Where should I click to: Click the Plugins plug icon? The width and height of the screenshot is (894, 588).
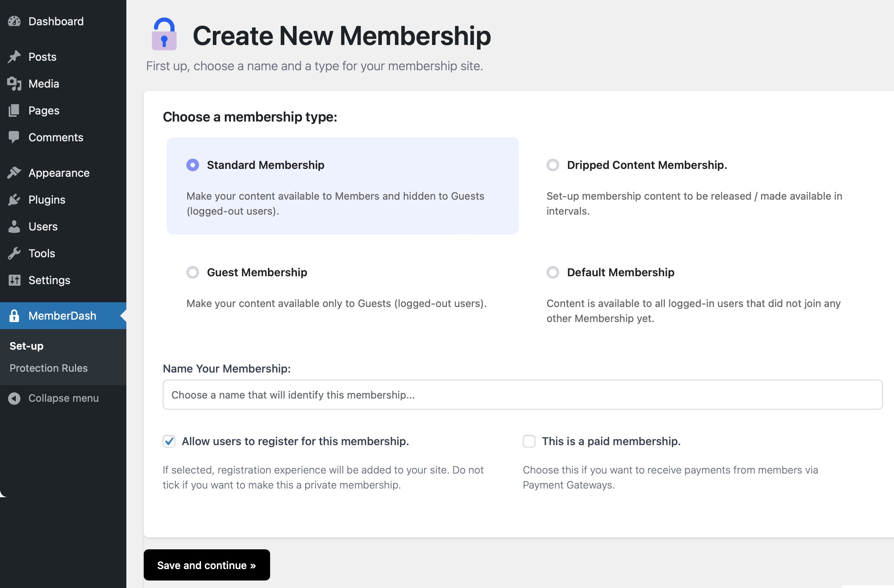pyautogui.click(x=14, y=200)
